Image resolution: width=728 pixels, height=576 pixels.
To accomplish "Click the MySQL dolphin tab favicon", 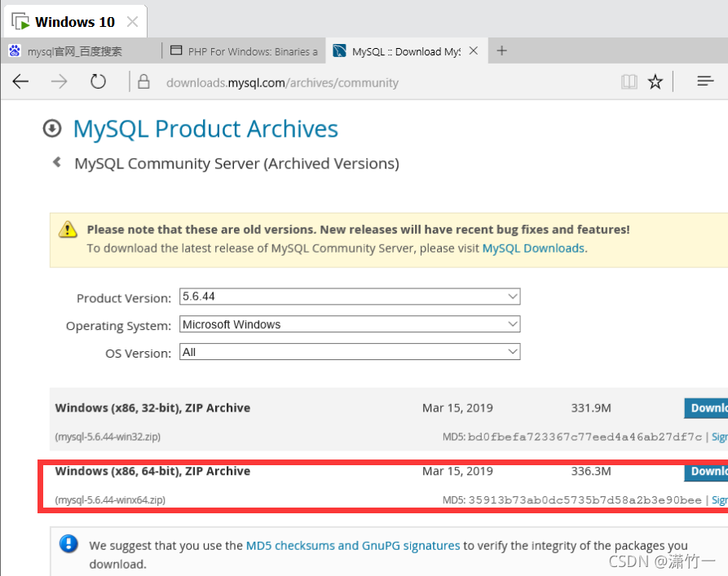I will [340, 51].
